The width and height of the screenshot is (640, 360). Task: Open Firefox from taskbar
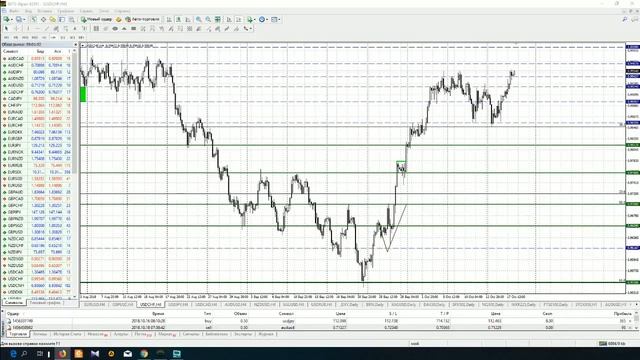pos(62,353)
